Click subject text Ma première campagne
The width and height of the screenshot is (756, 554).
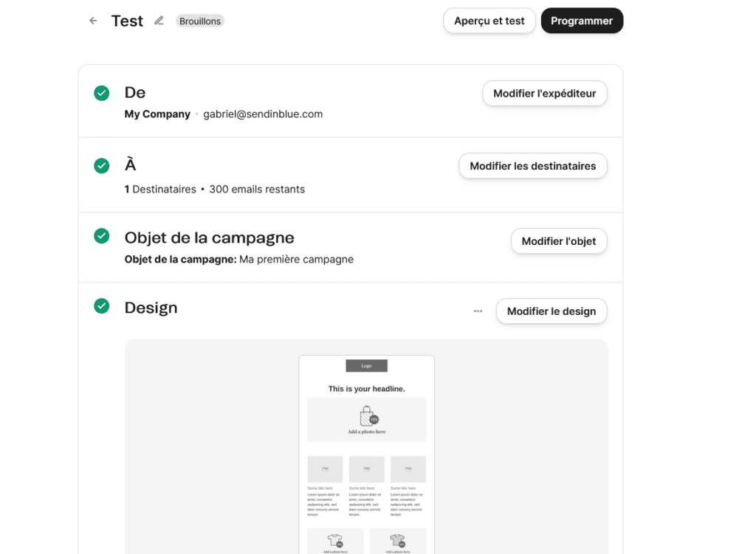click(296, 259)
